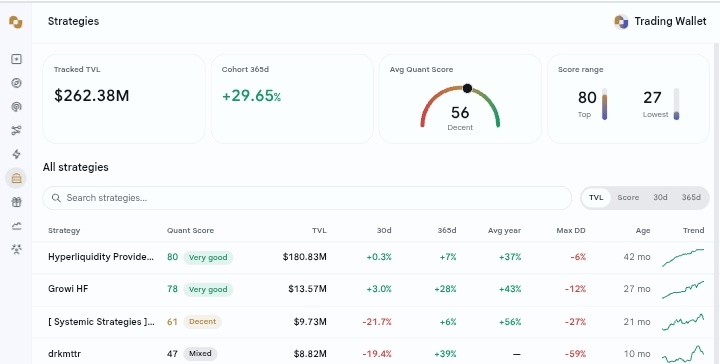720x364 pixels.
Task: Click the 42 mo age value
Action: coord(637,257)
